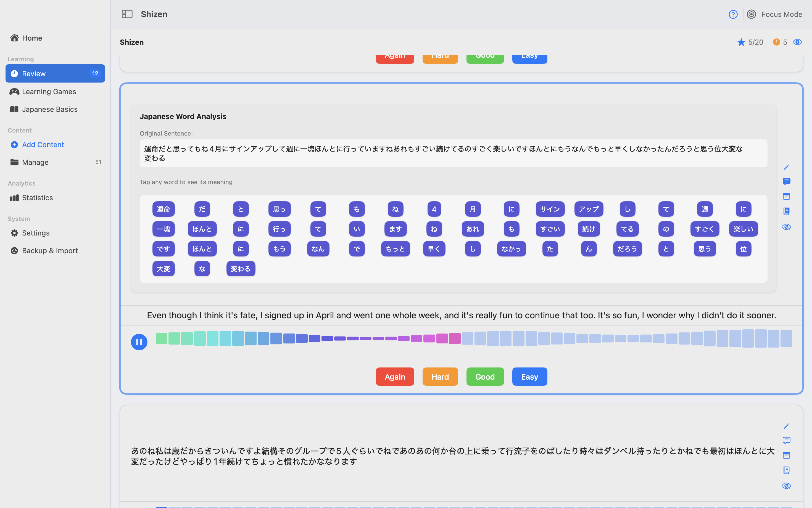Image resolution: width=812 pixels, height=508 pixels.
Task: Open Japanese Basics
Action: (x=55, y=109)
